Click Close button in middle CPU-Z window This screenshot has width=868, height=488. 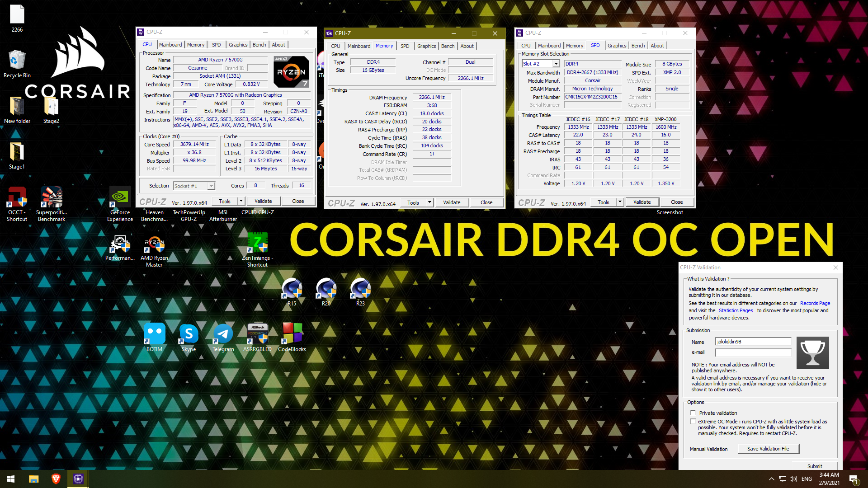pyautogui.click(x=486, y=202)
